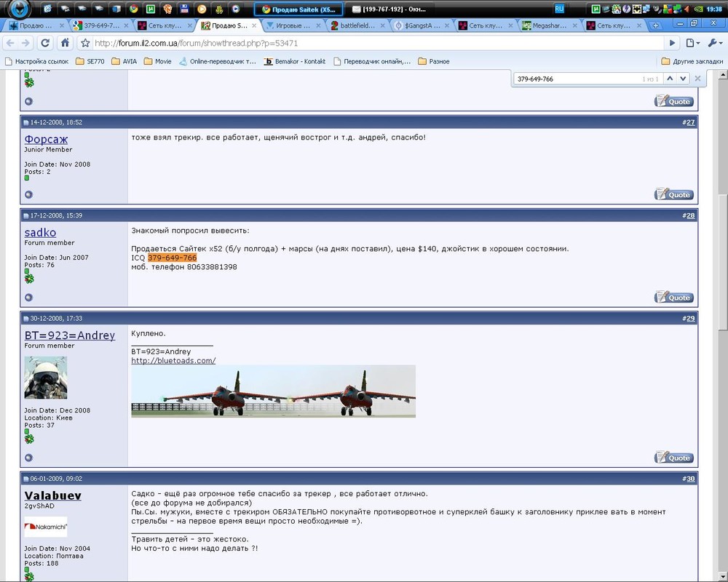Open sadko's user profile link

[40, 232]
